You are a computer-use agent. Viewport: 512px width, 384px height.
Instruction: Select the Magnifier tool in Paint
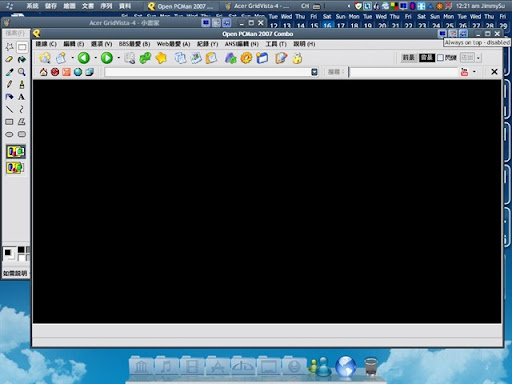(22, 72)
